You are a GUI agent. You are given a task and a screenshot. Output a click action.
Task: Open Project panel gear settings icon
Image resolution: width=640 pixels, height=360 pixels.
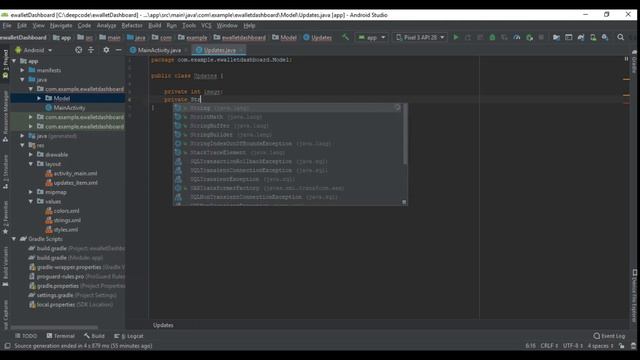pyautogui.click(x=106, y=50)
